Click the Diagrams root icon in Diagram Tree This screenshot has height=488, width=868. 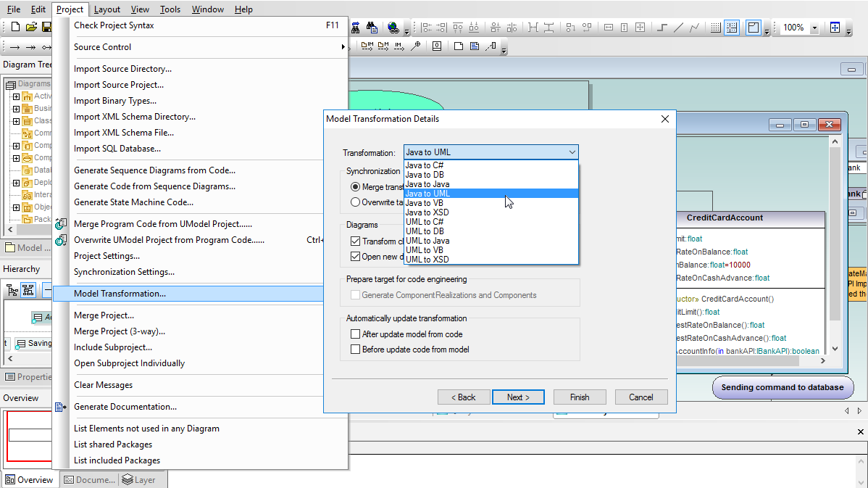pyautogui.click(x=11, y=84)
